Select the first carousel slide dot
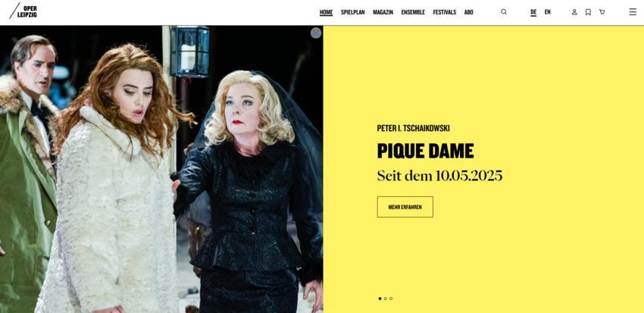The image size is (644, 313). tap(380, 299)
